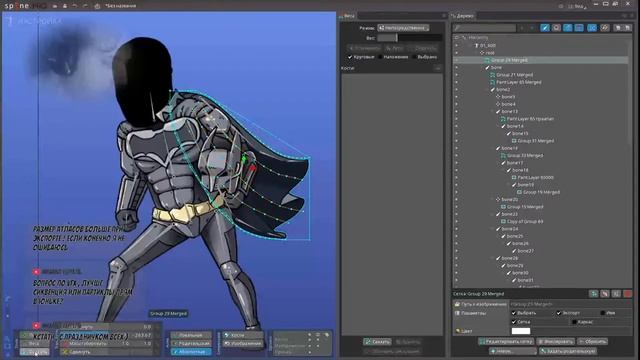Image resolution: width=640 pixels, height=360 pixels.
Task: Collapse the bone2 tree node
Action: coord(487,89)
